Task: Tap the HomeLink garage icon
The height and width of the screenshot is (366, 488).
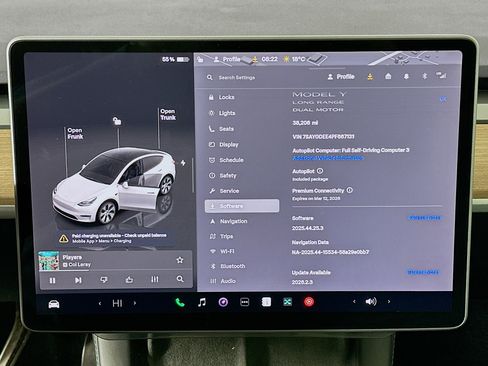Action: click(388, 76)
